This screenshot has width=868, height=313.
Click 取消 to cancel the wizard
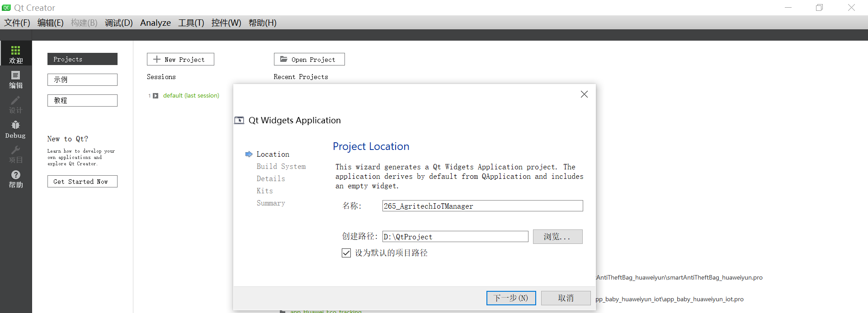(566, 298)
